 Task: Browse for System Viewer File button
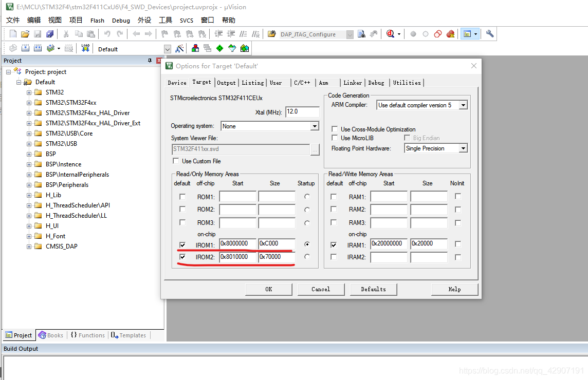pos(315,149)
